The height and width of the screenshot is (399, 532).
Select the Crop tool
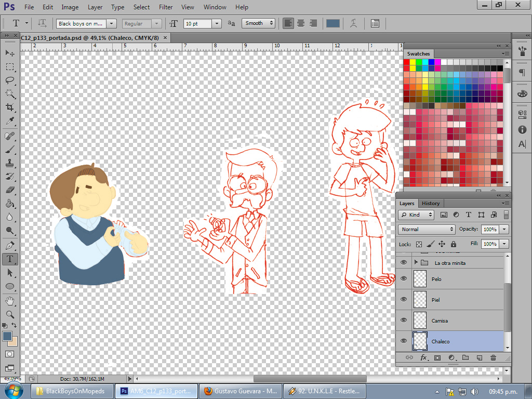[10, 107]
